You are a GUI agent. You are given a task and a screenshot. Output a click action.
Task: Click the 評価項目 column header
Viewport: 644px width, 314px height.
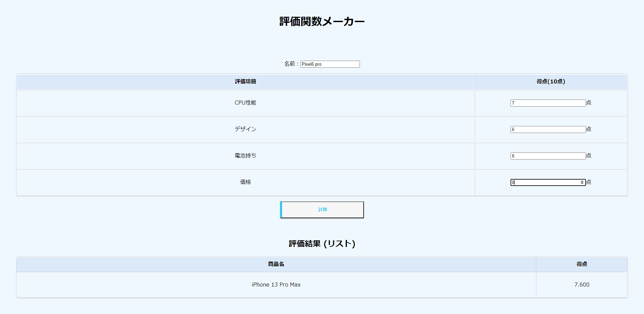(x=246, y=82)
